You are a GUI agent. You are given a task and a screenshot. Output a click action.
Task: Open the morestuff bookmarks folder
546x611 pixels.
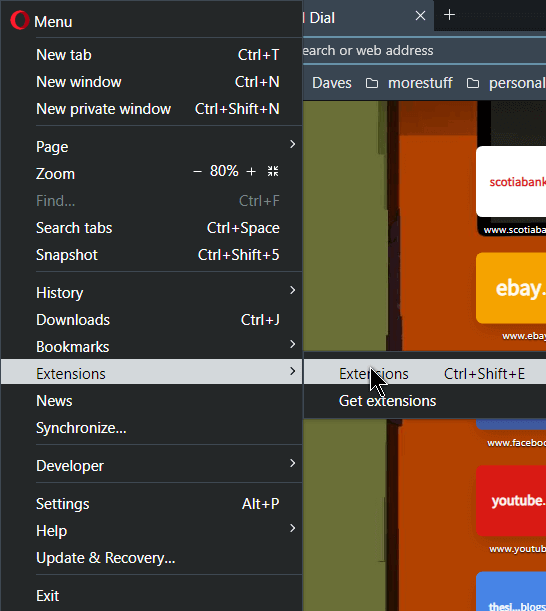tap(409, 83)
